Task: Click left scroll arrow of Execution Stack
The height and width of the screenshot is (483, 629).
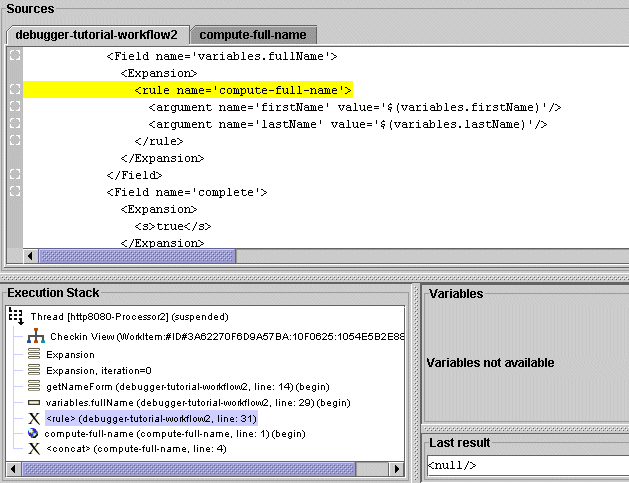Action: (x=13, y=469)
